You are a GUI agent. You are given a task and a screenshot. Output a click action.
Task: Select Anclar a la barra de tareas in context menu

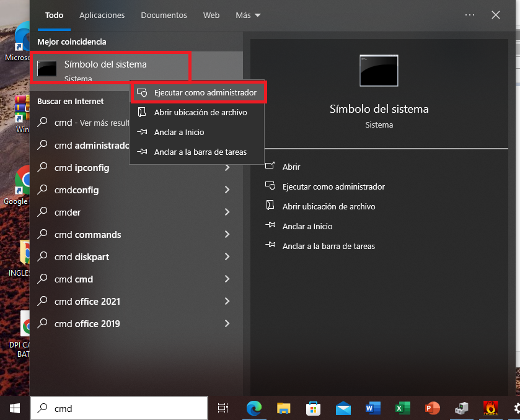tap(200, 152)
